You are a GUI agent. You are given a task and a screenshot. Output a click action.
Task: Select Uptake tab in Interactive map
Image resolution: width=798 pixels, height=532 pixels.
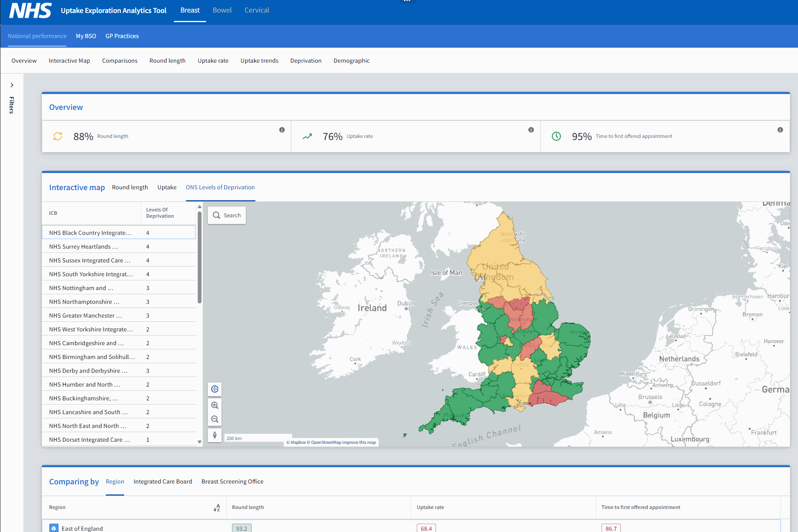167,187
